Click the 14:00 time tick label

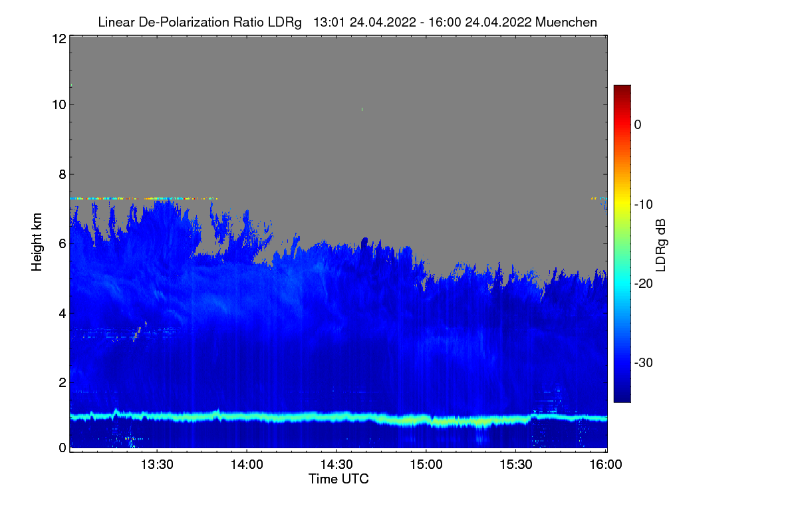(x=247, y=465)
